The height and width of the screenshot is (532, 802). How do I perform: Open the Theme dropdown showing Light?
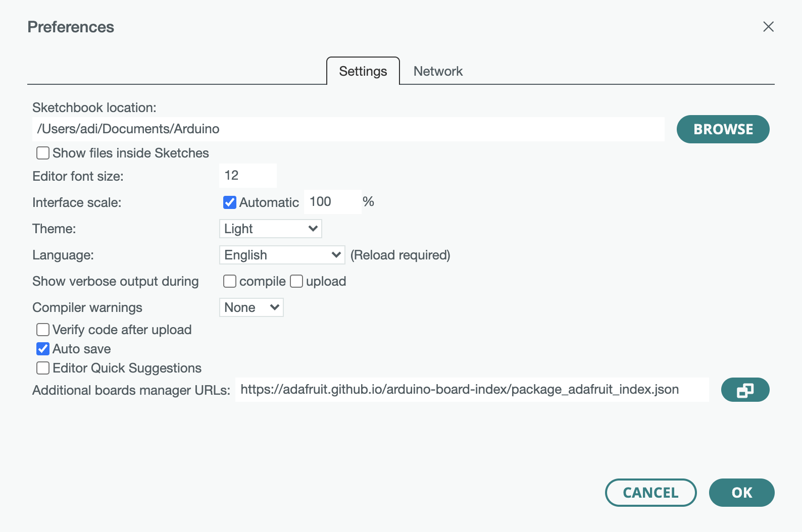[271, 229]
